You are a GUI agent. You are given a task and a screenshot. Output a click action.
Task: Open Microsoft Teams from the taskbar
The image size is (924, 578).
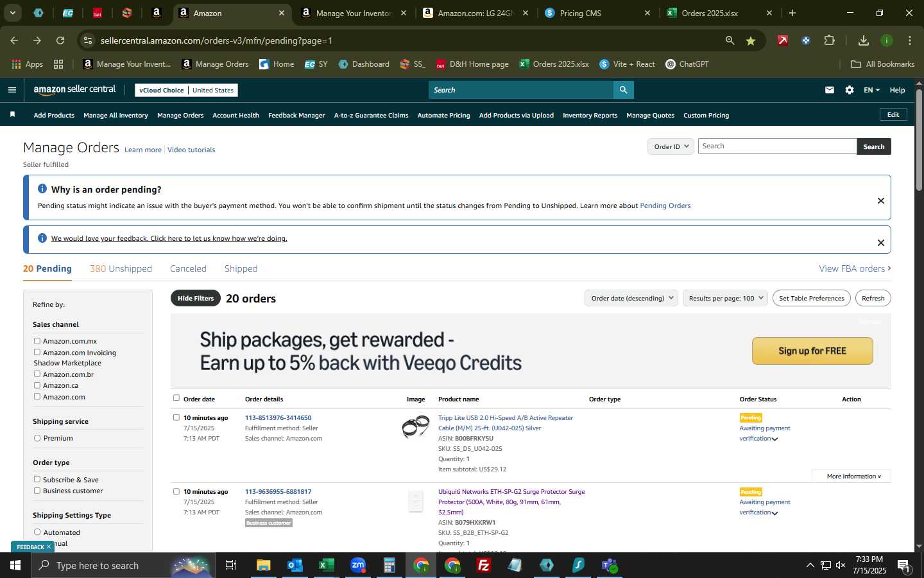point(610,565)
